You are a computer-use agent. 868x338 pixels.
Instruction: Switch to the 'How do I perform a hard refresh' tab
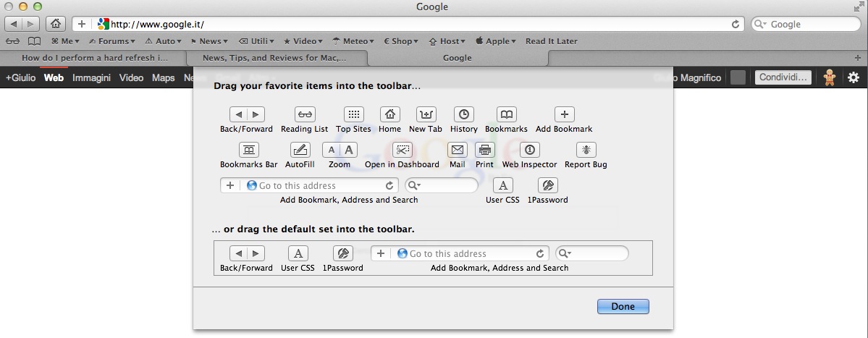click(x=94, y=57)
